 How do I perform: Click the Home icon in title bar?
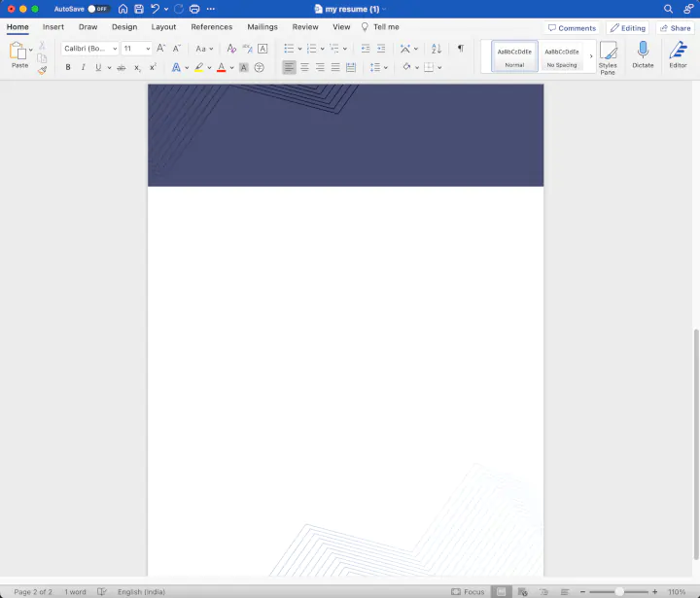click(122, 9)
